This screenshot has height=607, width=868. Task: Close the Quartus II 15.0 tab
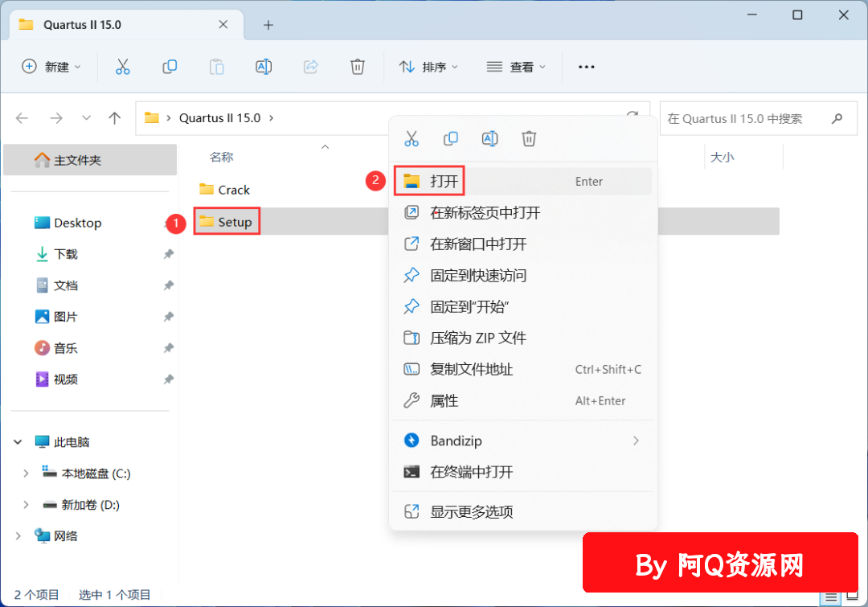[x=223, y=24]
